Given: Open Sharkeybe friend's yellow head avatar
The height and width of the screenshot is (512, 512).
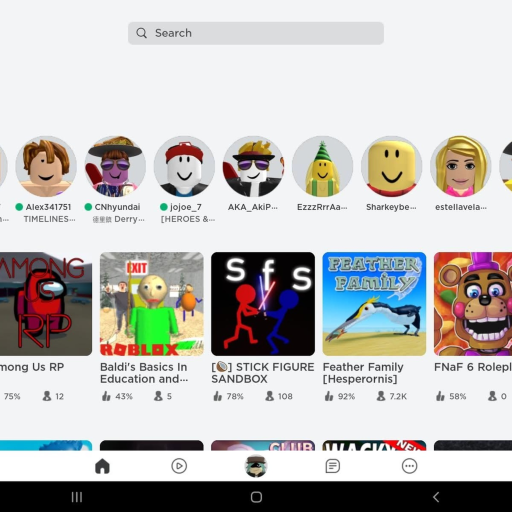Looking at the screenshot, I should [x=392, y=166].
